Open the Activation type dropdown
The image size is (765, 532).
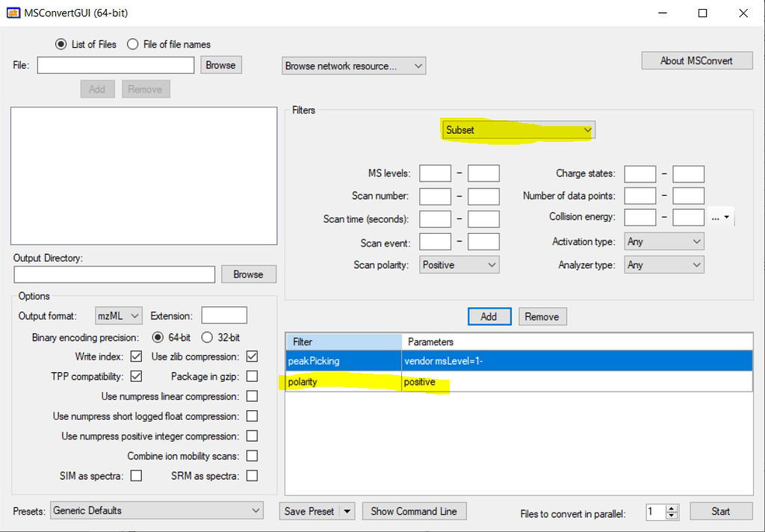664,241
